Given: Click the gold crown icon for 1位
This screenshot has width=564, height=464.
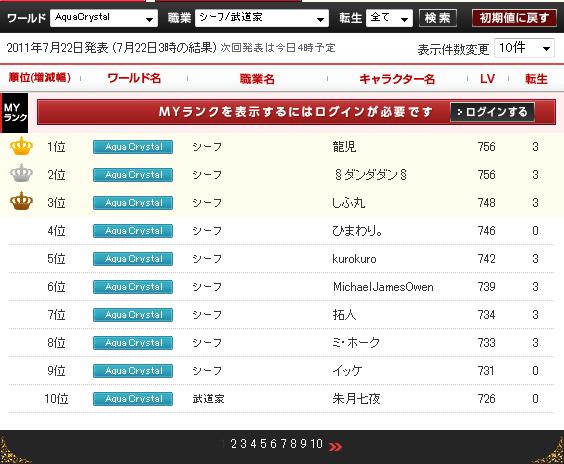Looking at the screenshot, I should 21,146.
